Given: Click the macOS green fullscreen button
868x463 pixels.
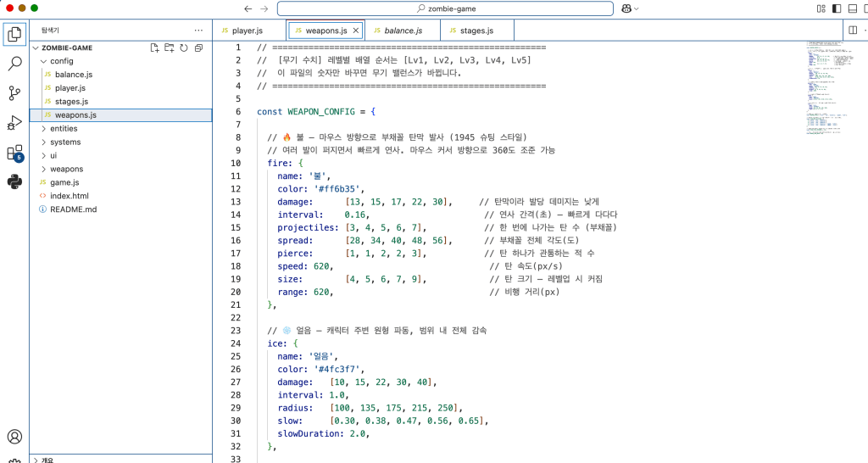Looking at the screenshot, I should pos(34,8).
